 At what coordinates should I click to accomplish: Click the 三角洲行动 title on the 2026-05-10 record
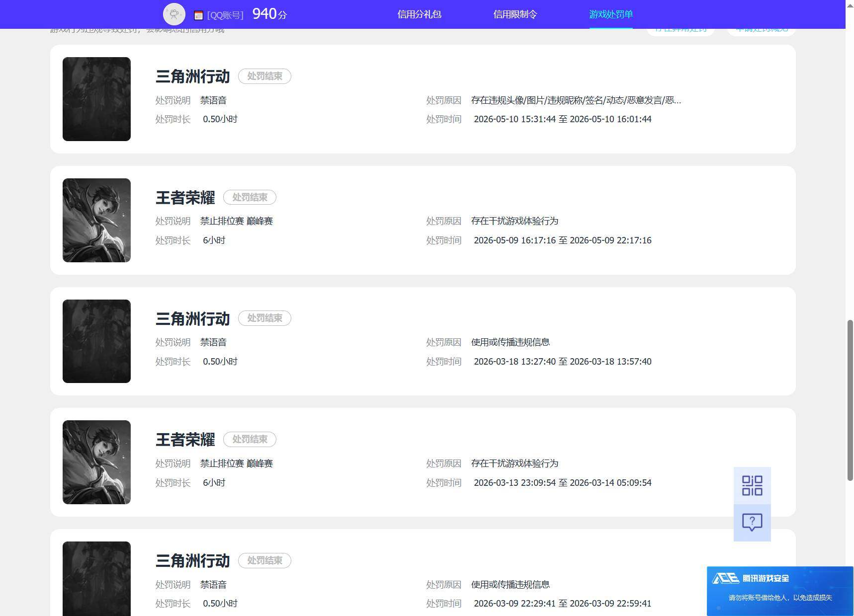click(x=192, y=77)
